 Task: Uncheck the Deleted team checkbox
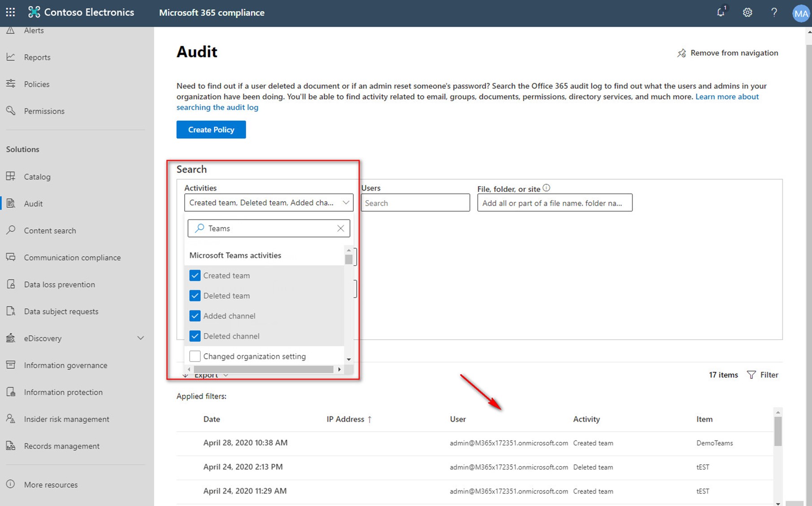click(195, 296)
